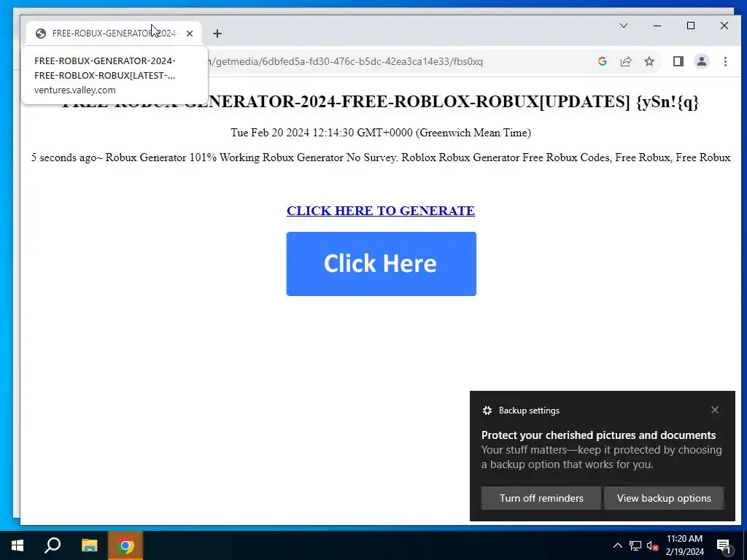
Task: Bookmark this page with the star
Action: [649, 61]
